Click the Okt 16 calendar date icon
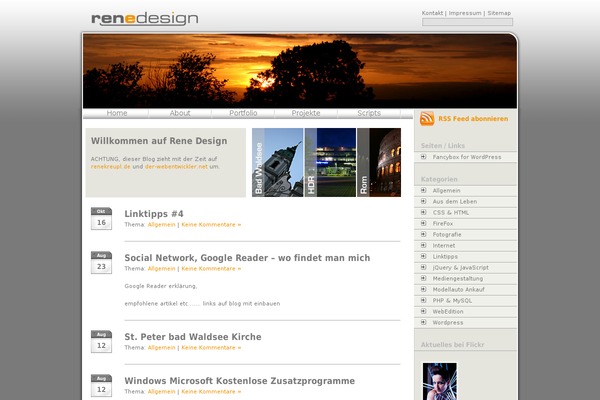 pos(101,219)
